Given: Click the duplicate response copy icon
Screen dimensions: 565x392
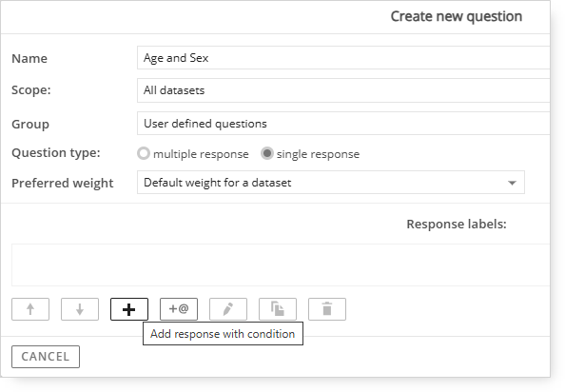Looking at the screenshot, I should [278, 309].
